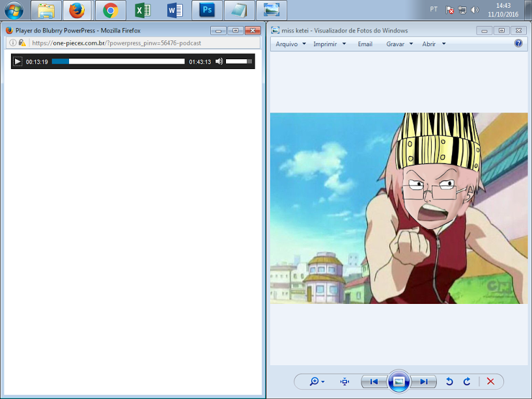532x399 pixels.
Task: Open the Abrir dropdown menu
Action: pos(434,44)
